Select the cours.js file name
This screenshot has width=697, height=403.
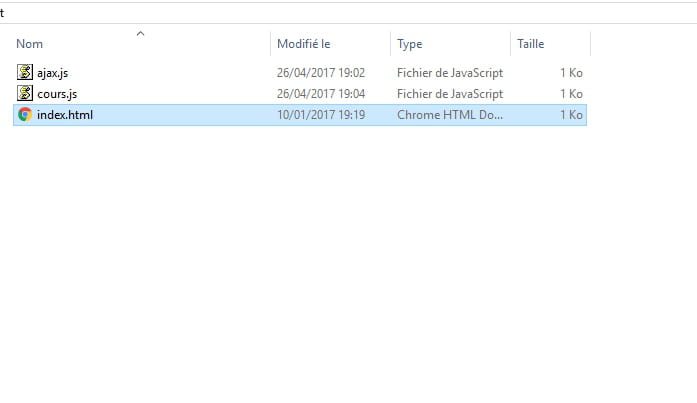pyautogui.click(x=57, y=94)
